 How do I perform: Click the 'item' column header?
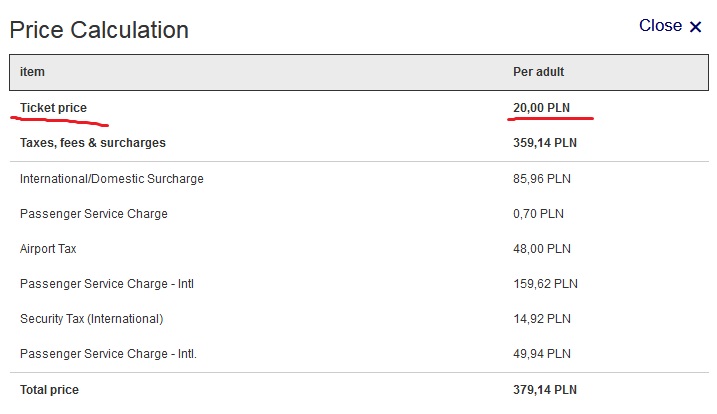pos(32,72)
